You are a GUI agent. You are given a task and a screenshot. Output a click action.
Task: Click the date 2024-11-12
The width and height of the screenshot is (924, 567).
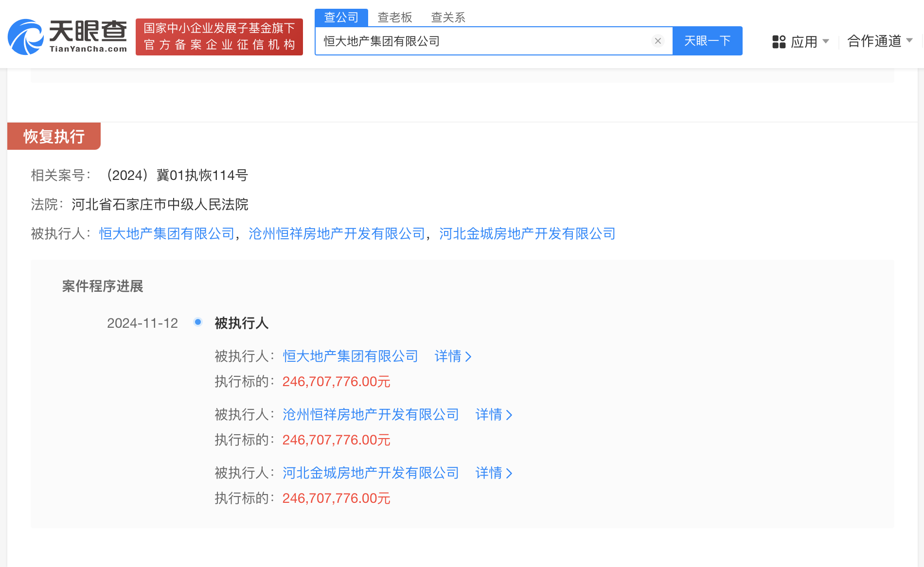pos(142,323)
